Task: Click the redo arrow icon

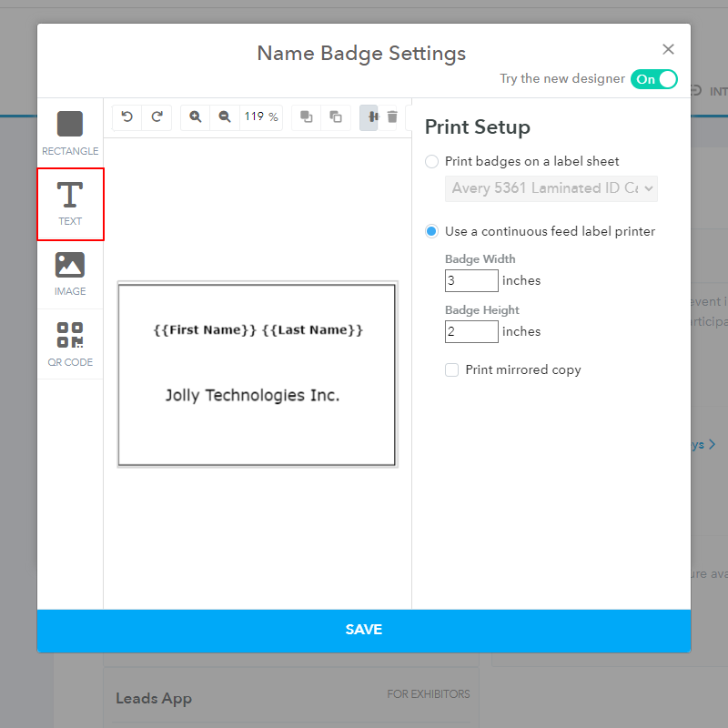Action: point(157,116)
